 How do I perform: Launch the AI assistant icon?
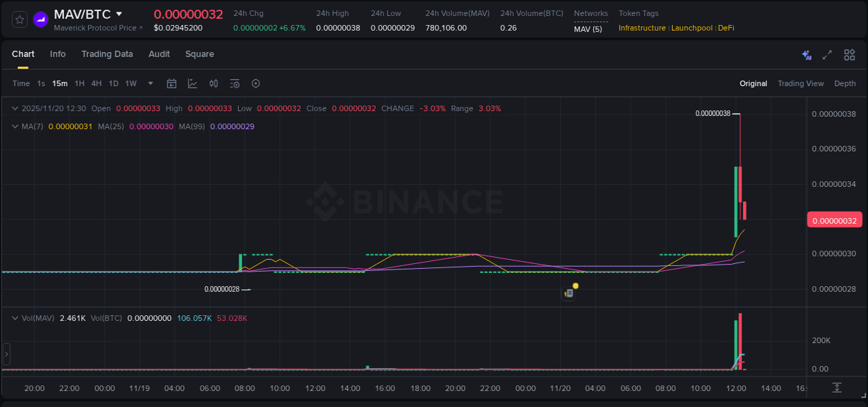(806, 54)
